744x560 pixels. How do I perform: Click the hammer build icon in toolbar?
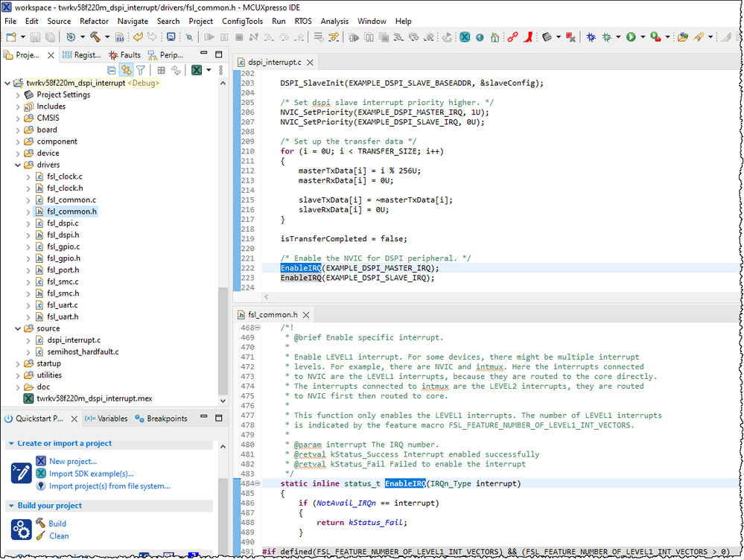pos(95,36)
